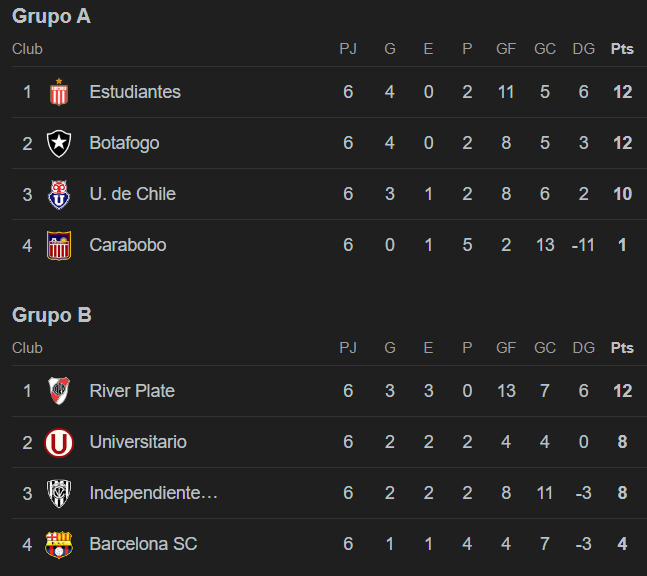Select the Carabobo standings row name
Screen dimensions: 647x576
tap(128, 245)
